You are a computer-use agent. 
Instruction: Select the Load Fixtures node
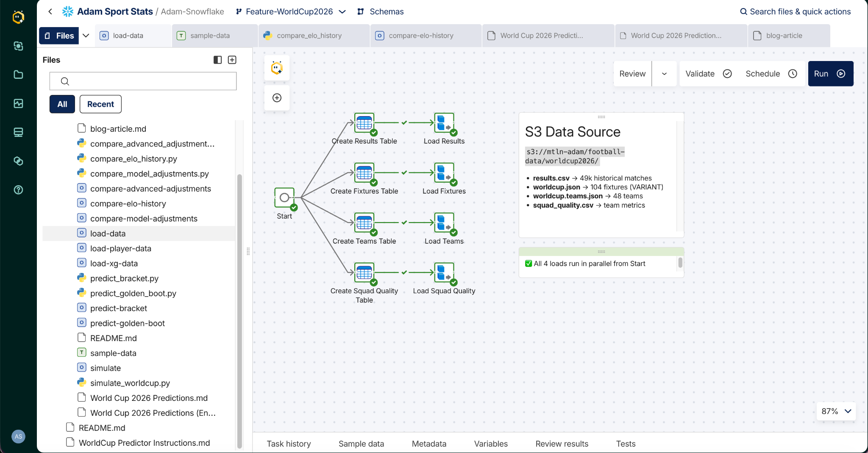pyautogui.click(x=444, y=173)
